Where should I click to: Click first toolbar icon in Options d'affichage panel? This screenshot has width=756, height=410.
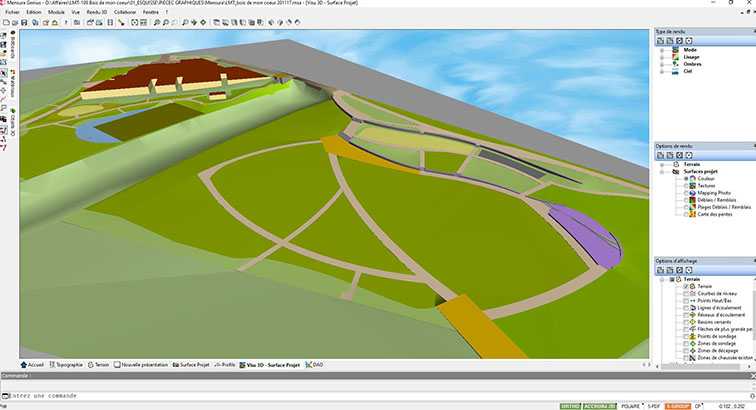(x=660, y=270)
